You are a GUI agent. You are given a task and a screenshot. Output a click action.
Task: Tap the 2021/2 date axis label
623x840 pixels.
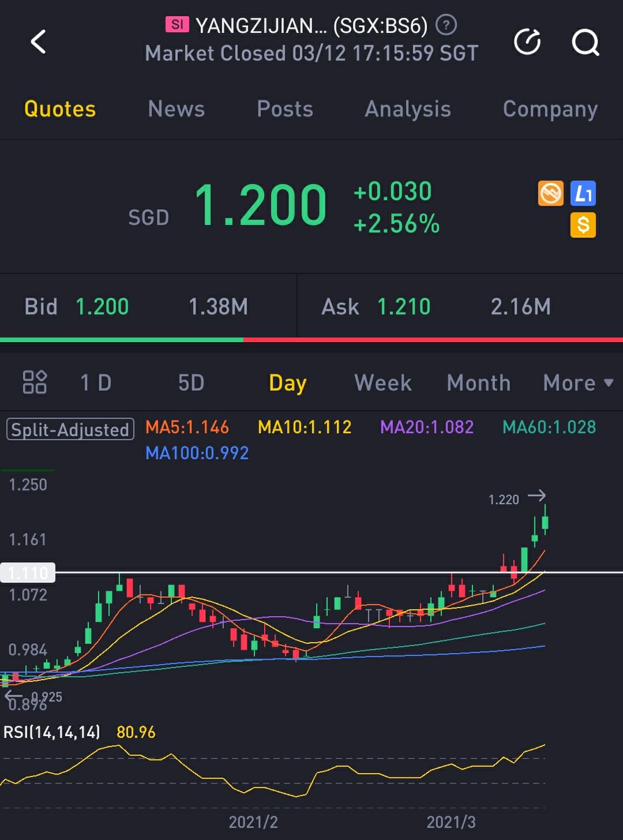(x=253, y=822)
